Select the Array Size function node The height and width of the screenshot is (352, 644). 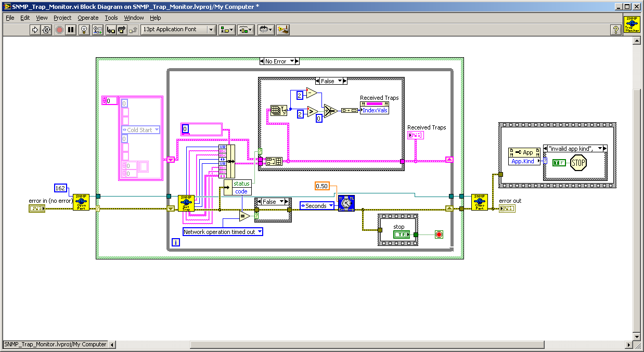279,110
